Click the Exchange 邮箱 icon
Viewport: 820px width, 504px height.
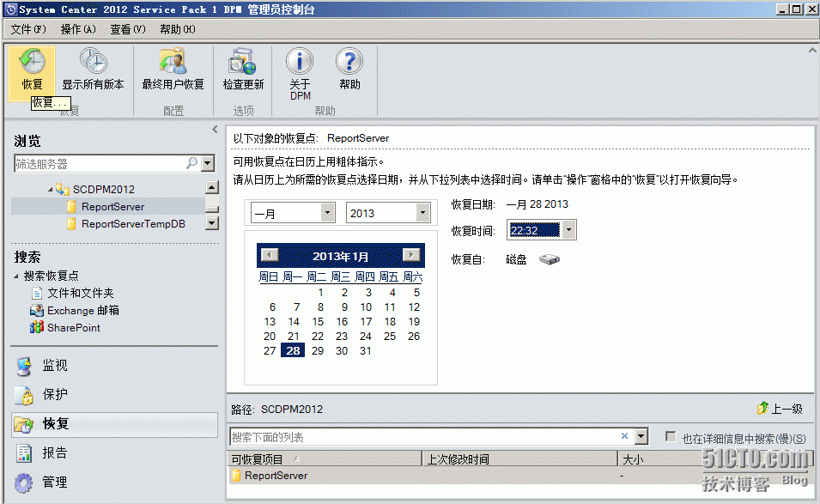tap(37, 311)
